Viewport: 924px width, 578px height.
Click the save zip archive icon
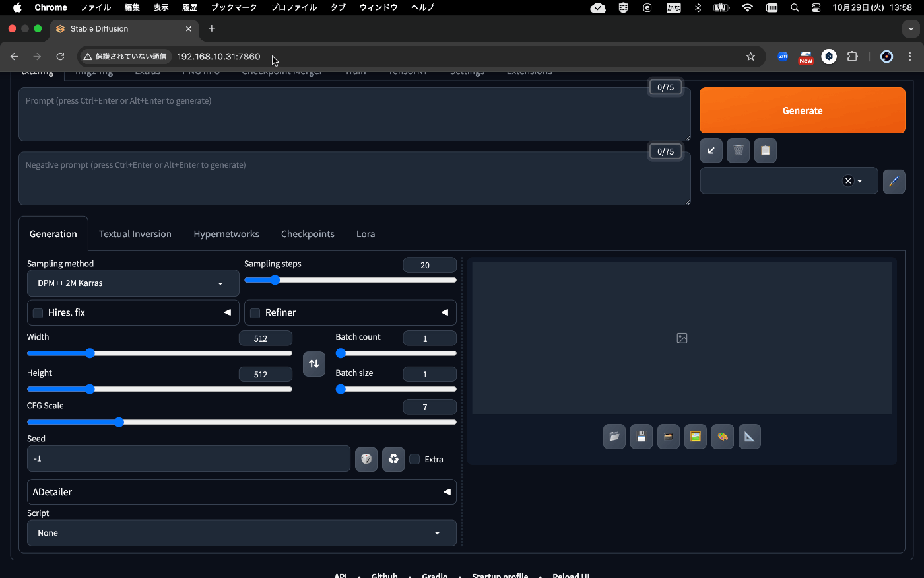coord(669,437)
